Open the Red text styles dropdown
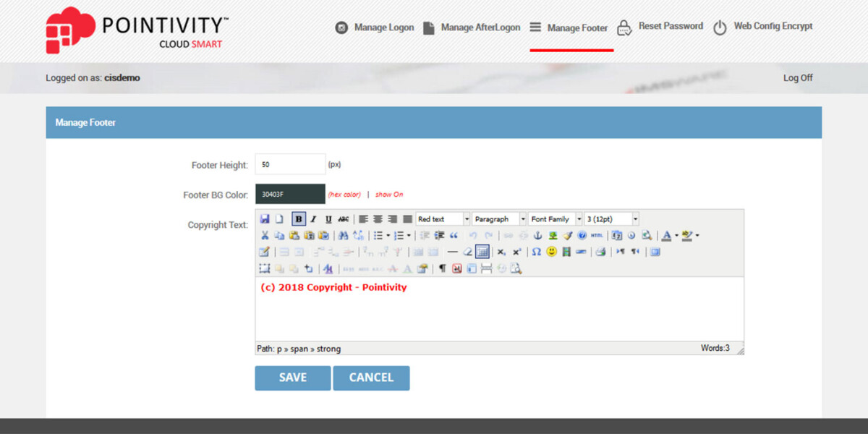Viewport: 868px width, 434px height. point(443,219)
